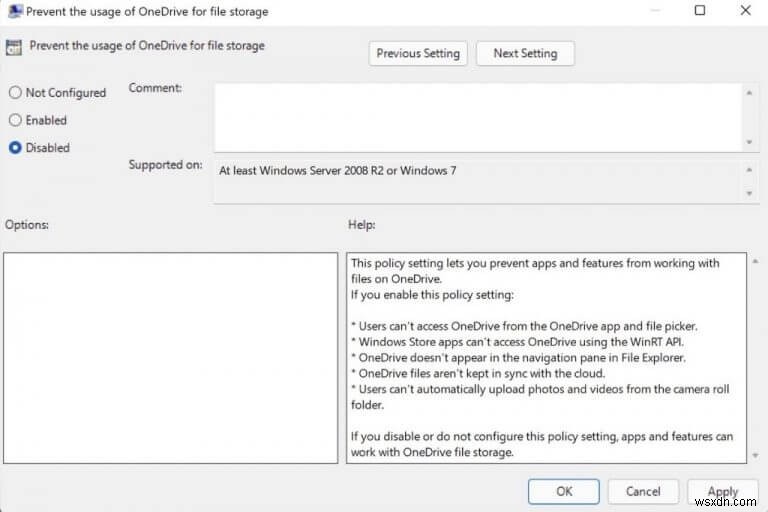Image resolution: width=768 pixels, height=512 pixels.
Task: Click the title bar window icon
Action: [15, 11]
